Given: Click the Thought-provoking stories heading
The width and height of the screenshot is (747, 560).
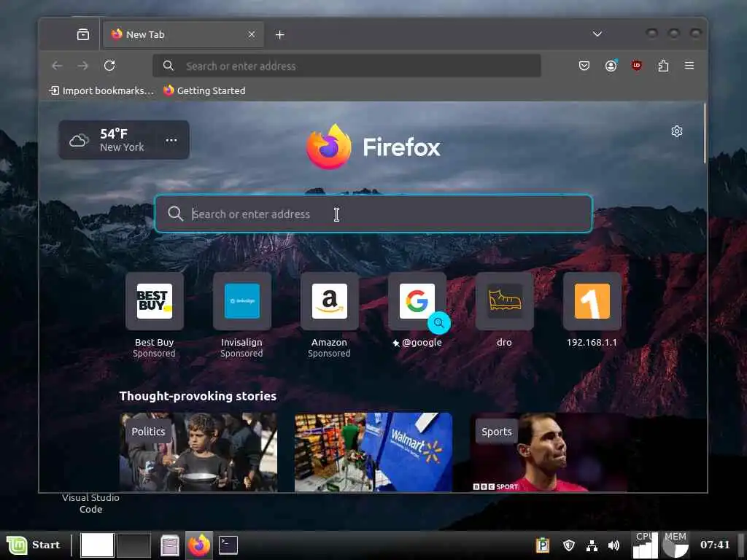Looking at the screenshot, I should click(x=198, y=396).
